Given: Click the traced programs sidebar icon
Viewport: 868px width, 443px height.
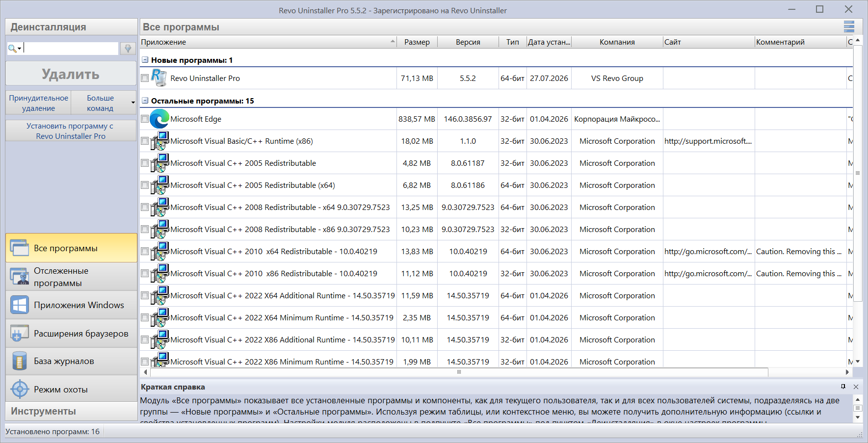Looking at the screenshot, I should [20, 277].
